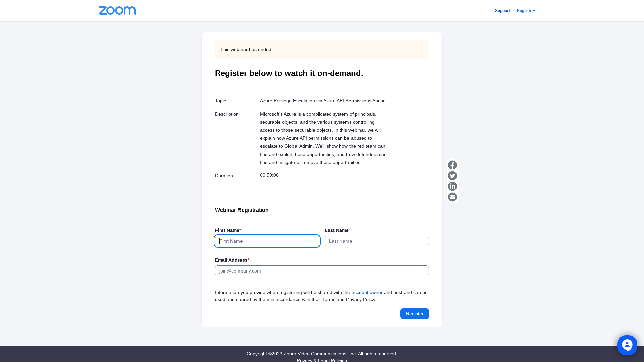
Task: Click the Description label
Action: [x=227, y=114]
